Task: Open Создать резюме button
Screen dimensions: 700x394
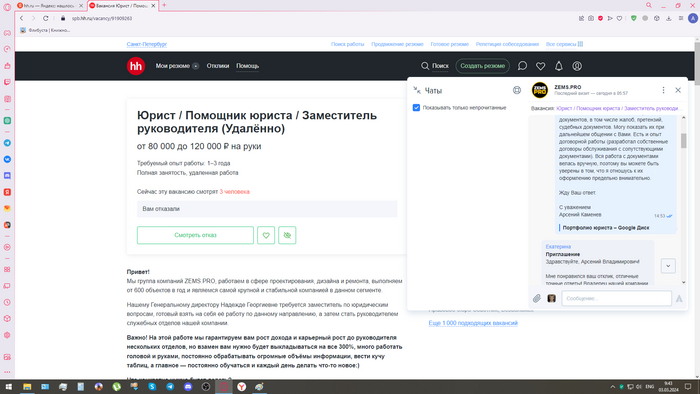Action: 483,66
